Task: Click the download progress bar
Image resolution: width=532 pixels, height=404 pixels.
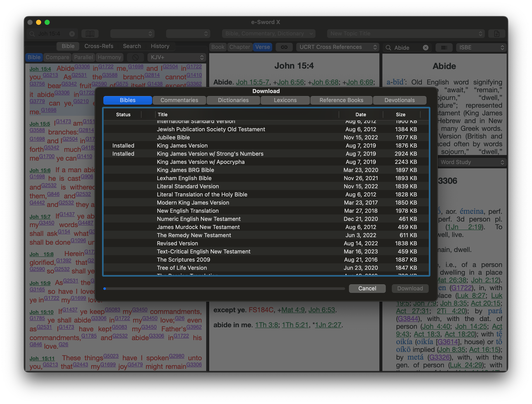Action: [224, 288]
